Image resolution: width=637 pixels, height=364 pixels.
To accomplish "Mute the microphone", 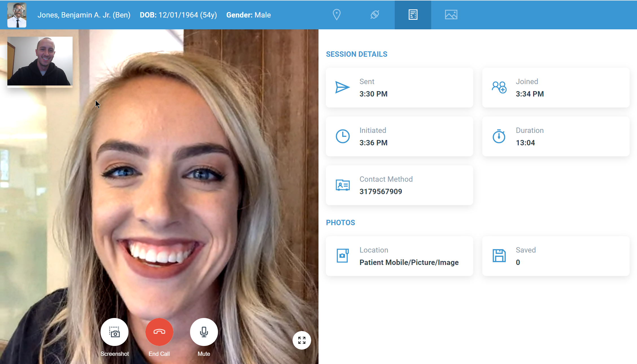I will coord(204,332).
